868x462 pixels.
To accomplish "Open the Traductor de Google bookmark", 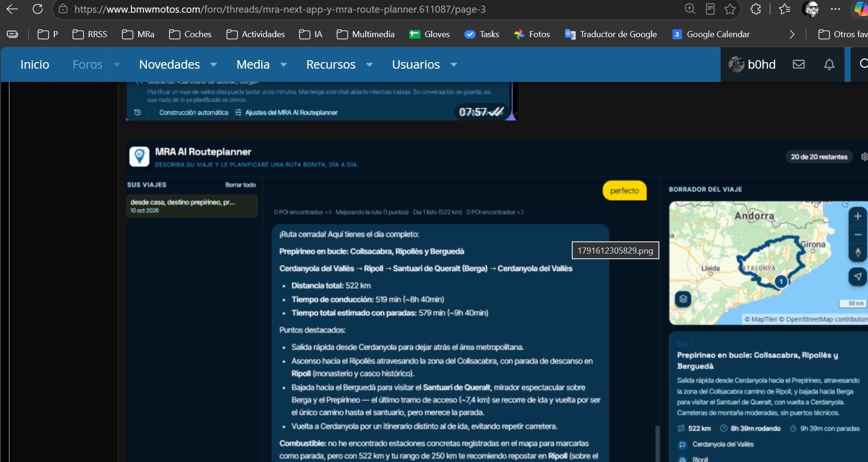I will tap(611, 34).
